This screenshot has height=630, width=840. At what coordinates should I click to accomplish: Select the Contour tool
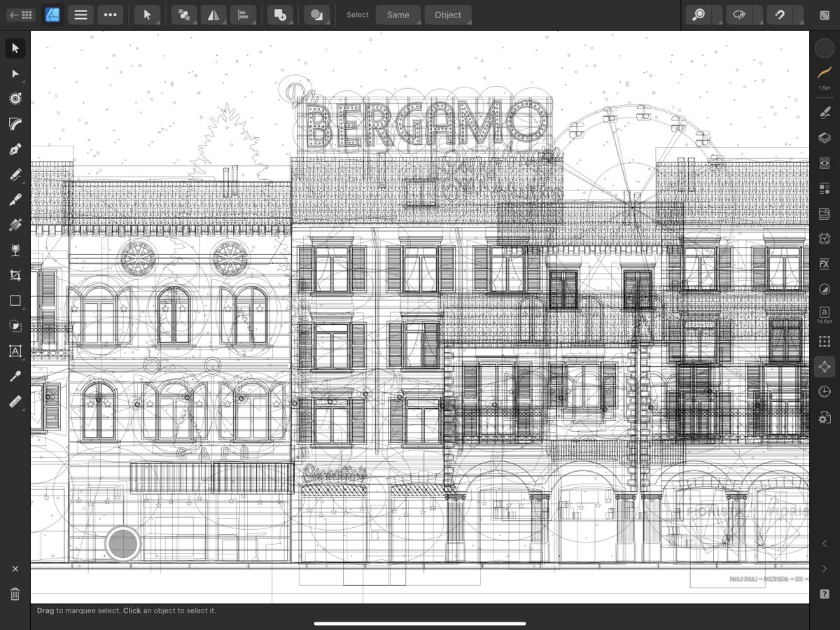coord(15,99)
